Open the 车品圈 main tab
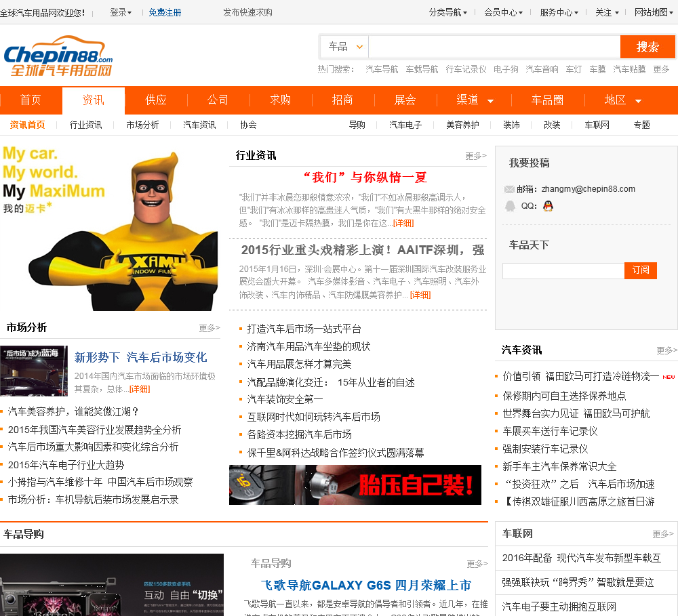Viewport: 678px width, 616px height. click(547, 100)
